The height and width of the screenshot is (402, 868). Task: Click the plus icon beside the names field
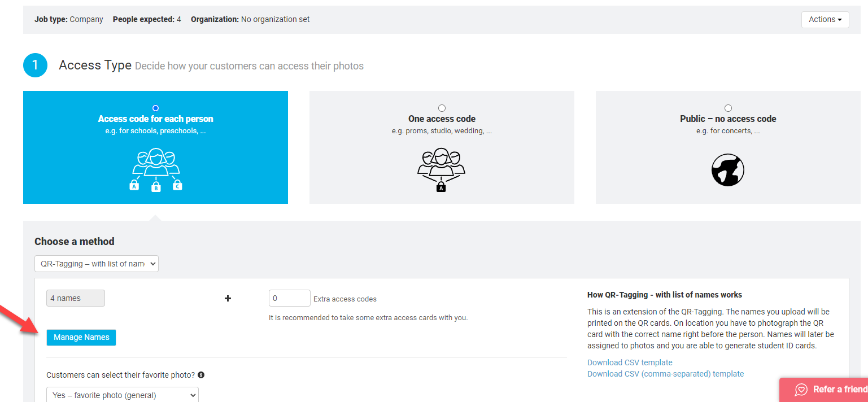point(228,298)
